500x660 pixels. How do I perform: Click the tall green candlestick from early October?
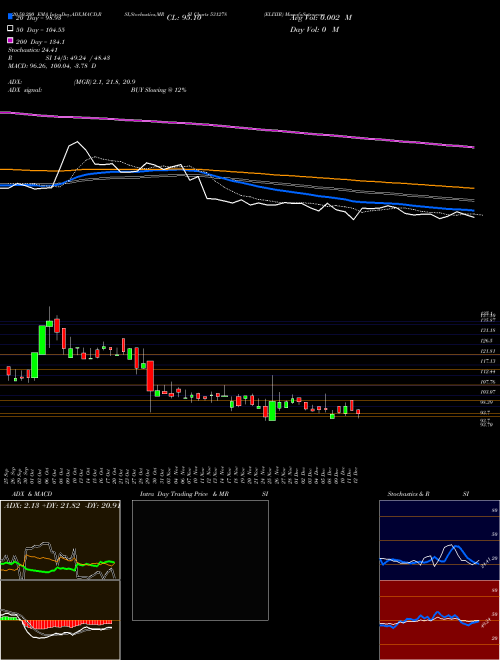[x=42, y=340]
